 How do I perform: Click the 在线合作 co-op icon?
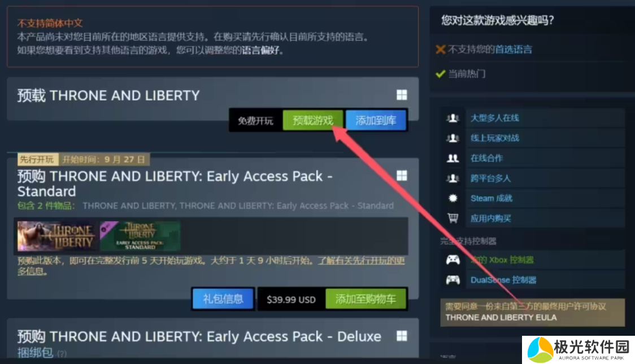(453, 158)
